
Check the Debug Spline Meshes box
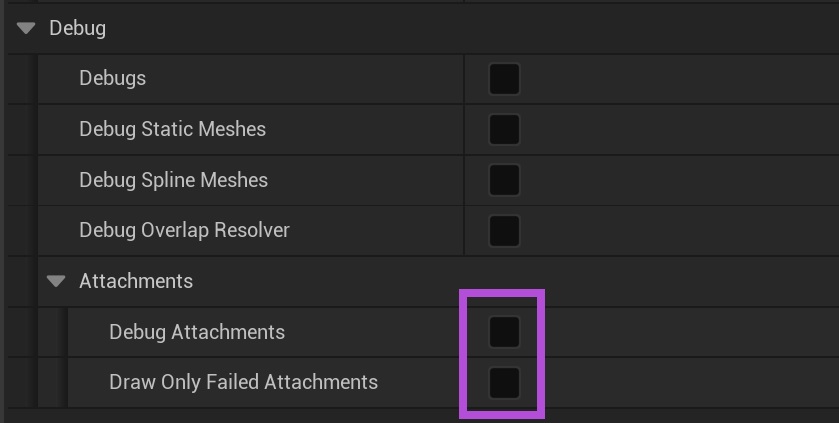pos(504,180)
